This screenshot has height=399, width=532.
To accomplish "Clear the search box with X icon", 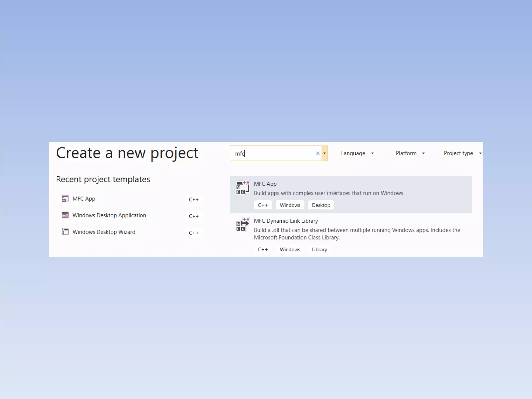I will pyautogui.click(x=317, y=154).
